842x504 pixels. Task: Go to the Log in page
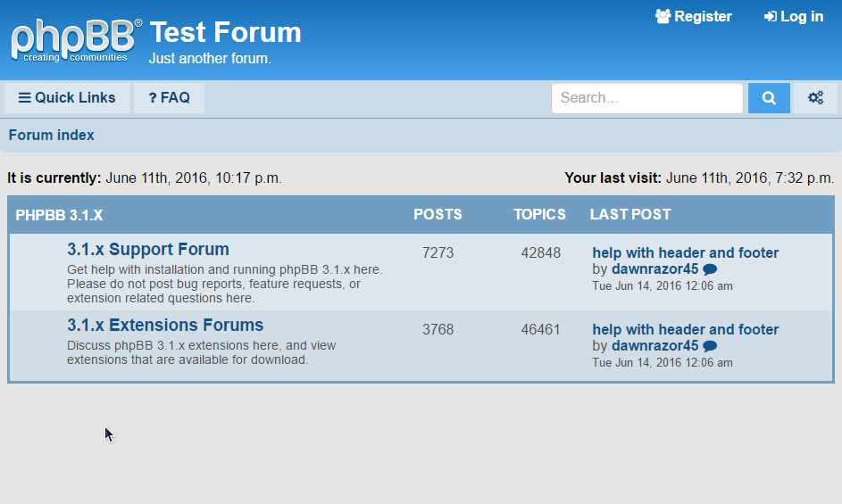point(793,16)
